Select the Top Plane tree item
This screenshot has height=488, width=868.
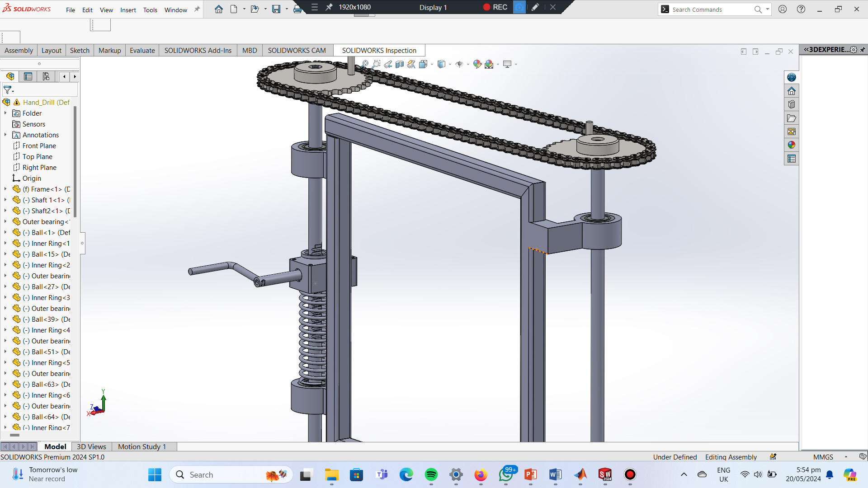coord(37,157)
